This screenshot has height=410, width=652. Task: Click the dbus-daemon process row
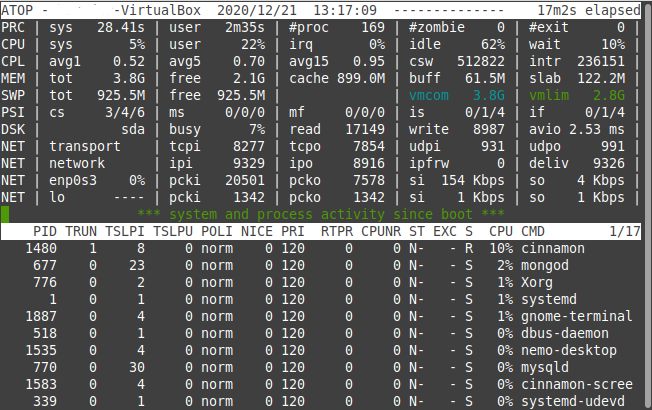tap(320, 333)
